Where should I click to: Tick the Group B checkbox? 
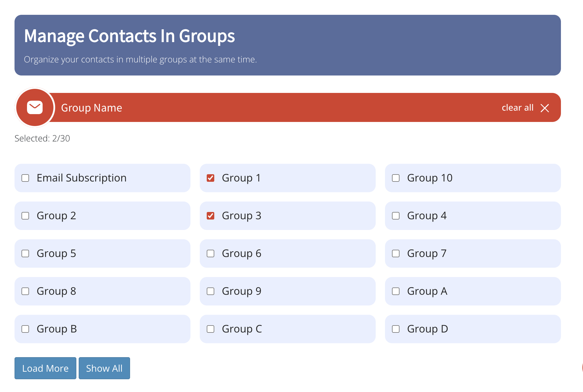point(25,329)
